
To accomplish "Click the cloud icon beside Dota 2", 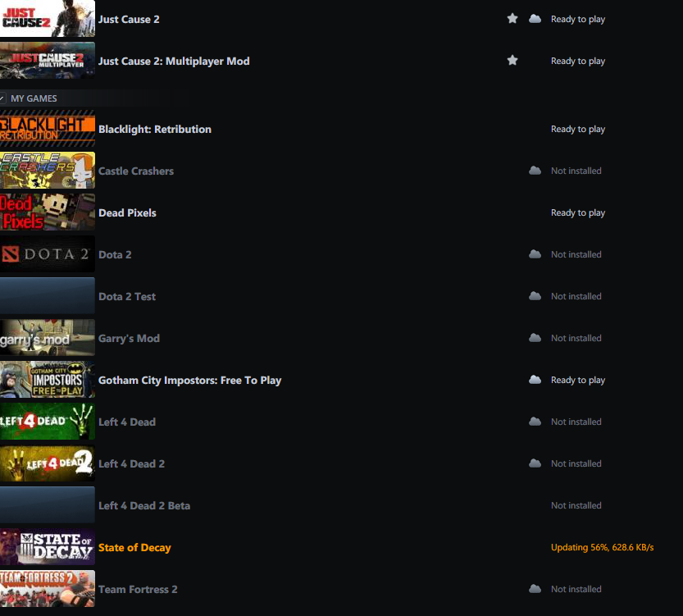I will (535, 254).
